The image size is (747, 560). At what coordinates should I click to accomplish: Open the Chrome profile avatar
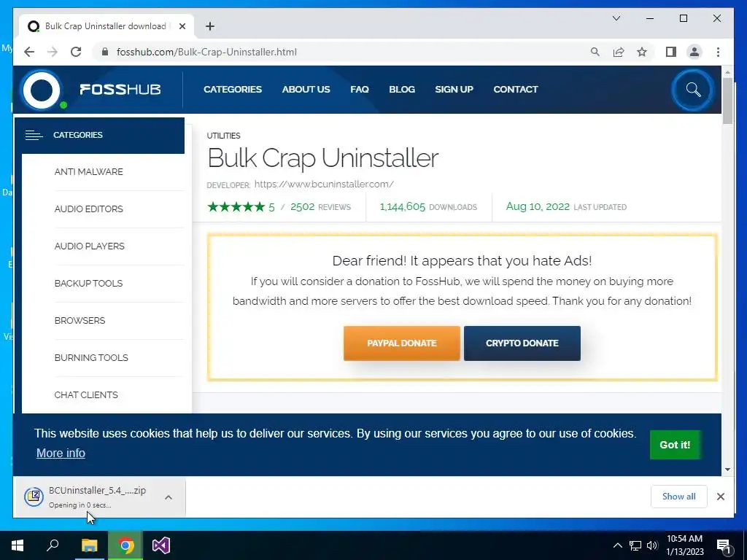694,52
